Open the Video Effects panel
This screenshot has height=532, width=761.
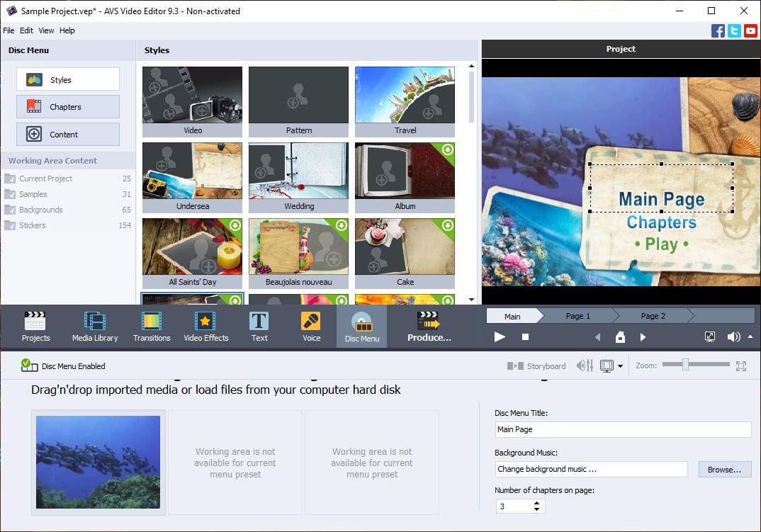coord(206,327)
